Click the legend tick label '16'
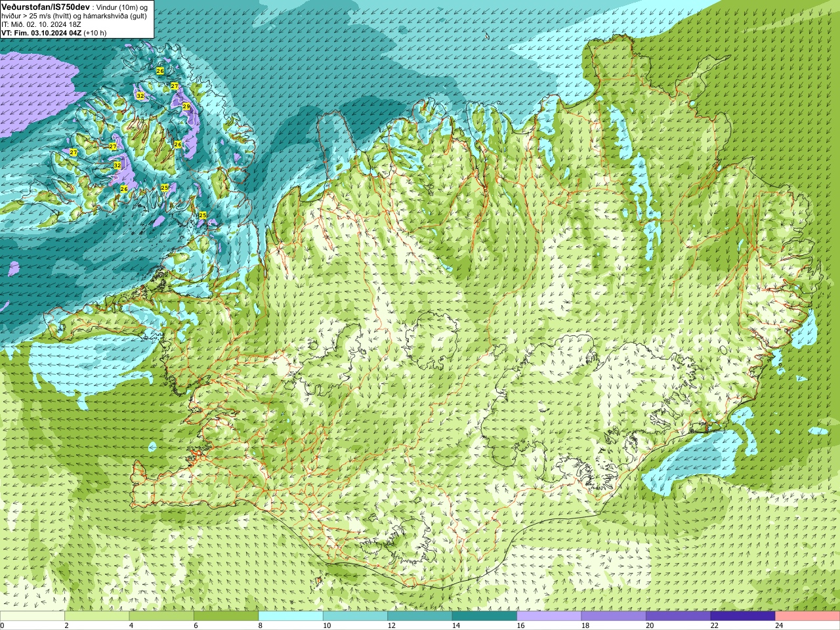Viewport: 840px width, 630px height. 520,625
